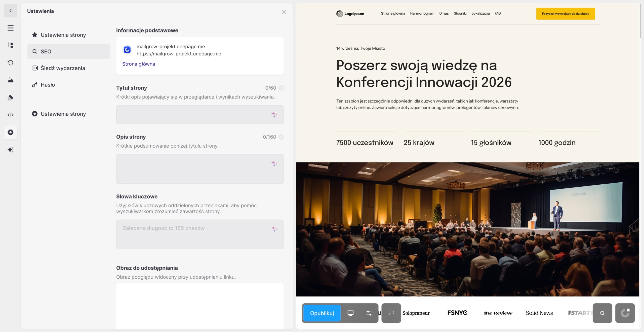Generate page title with AI sparkle

pyautogui.click(x=274, y=115)
